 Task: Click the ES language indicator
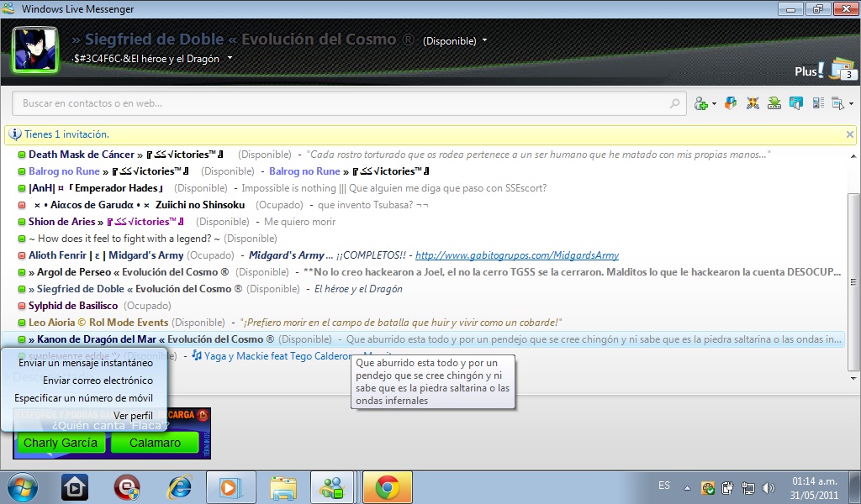pos(664,486)
